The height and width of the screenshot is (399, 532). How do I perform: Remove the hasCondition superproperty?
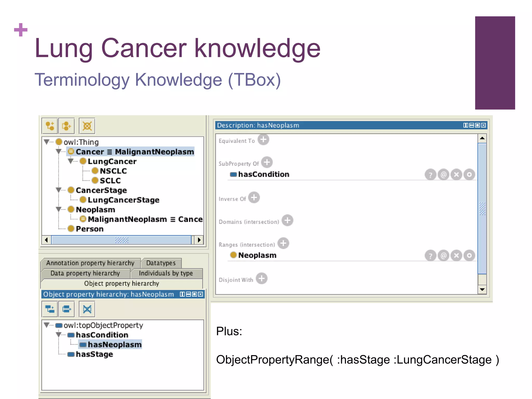click(456, 175)
